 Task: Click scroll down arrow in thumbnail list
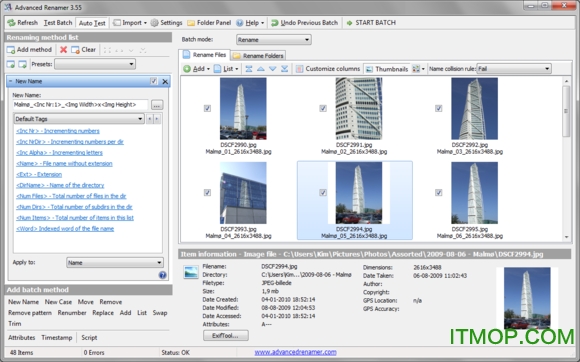click(x=566, y=237)
